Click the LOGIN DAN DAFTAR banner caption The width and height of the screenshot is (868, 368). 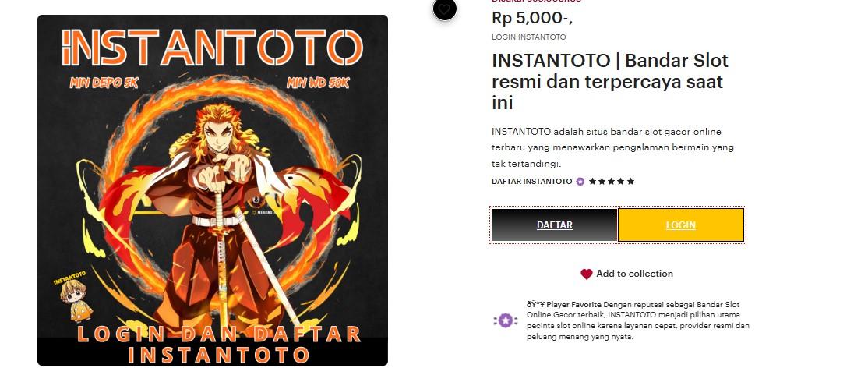(x=219, y=344)
